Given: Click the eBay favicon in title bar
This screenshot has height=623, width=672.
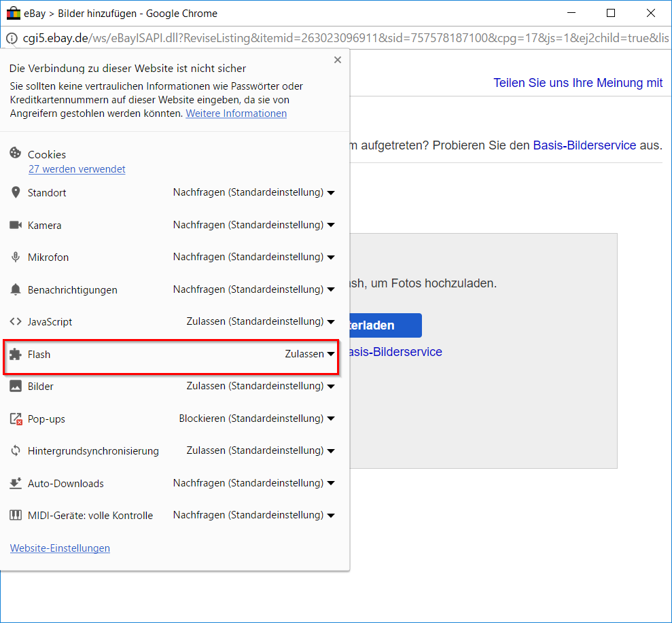Looking at the screenshot, I should click(14, 14).
